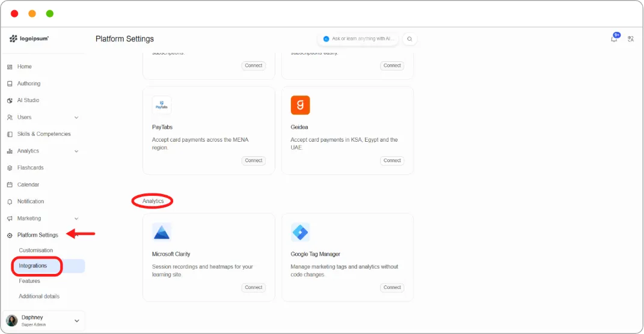Image resolution: width=644 pixels, height=334 pixels.
Task: Open Additional details settings
Action: tap(39, 296)
